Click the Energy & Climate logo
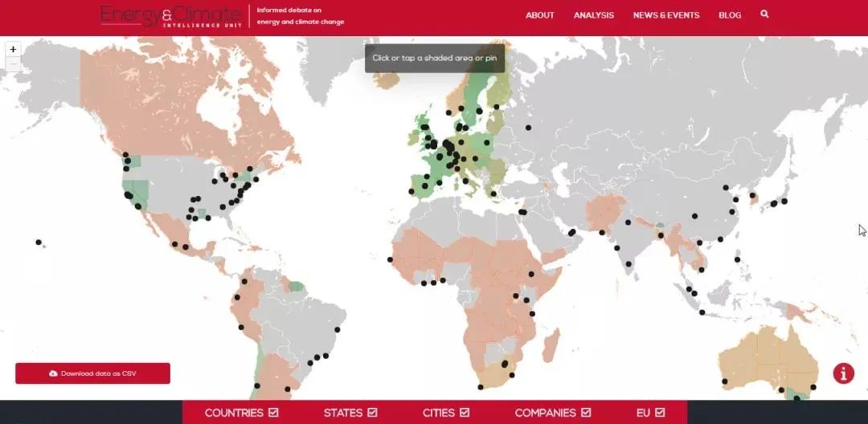The width and height of the screenshot is (868, 424). pos(170,16)
